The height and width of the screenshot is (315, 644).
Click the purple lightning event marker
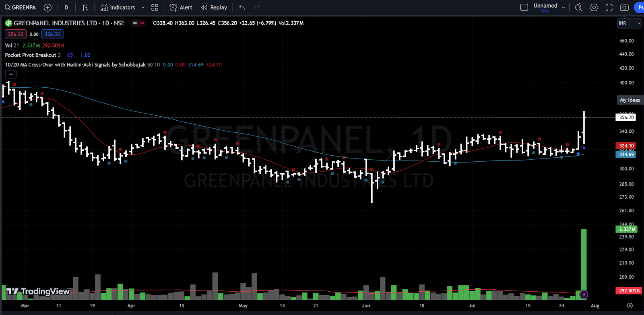point(584,295)
